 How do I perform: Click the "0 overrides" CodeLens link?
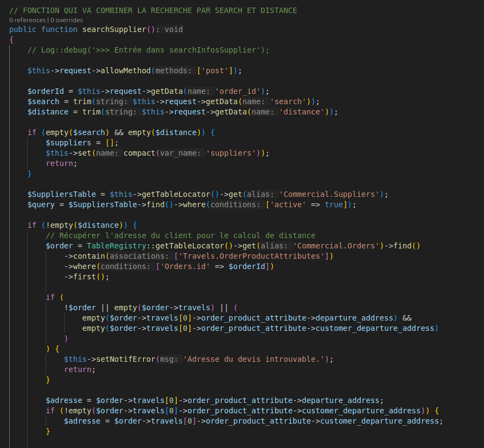(x=66, y=20)
